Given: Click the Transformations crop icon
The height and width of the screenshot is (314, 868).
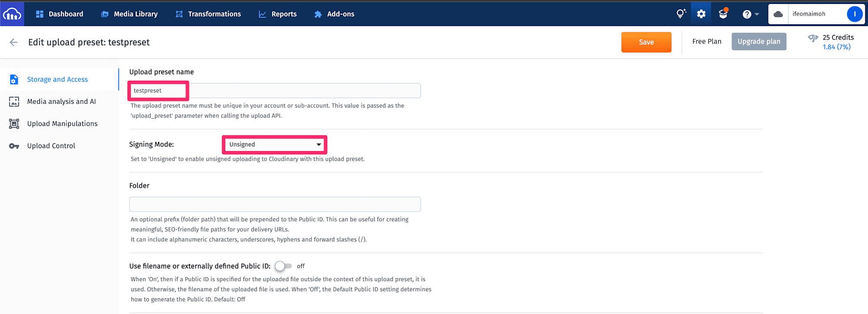Looking at the screenshot, I should 179,14.
